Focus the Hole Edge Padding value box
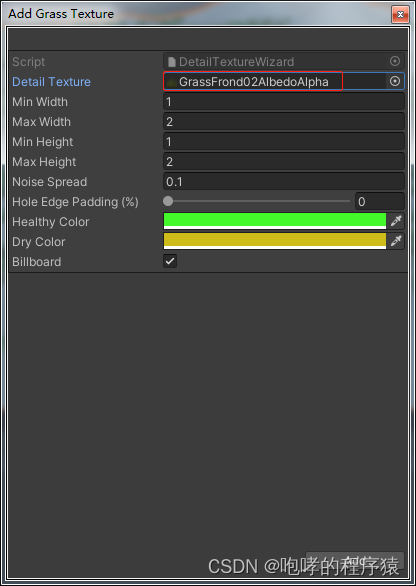Screen dimensions: 416x586 click(x=380, y=201)
